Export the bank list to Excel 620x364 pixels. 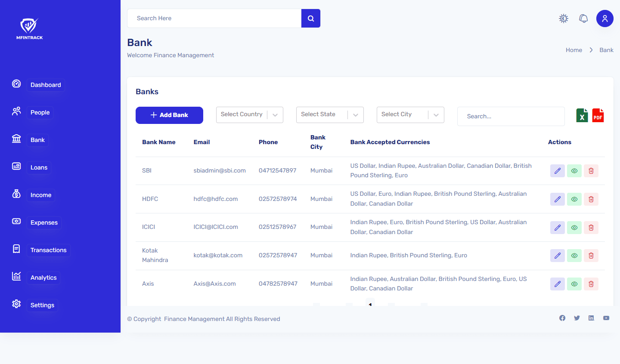coord(582,115)
